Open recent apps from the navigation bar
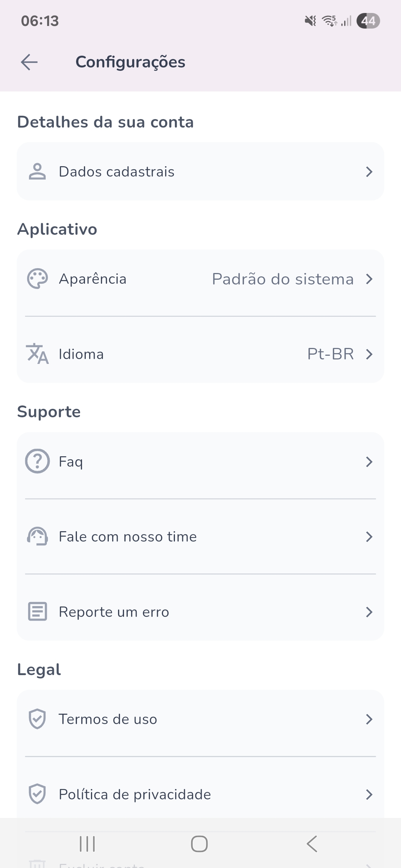Screen dimensions: 401x868 pyautogui.click(x=88, y=844)
